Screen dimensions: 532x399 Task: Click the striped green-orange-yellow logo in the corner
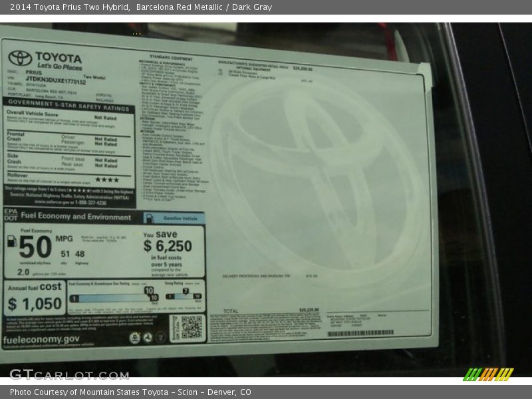coord(489,374)
